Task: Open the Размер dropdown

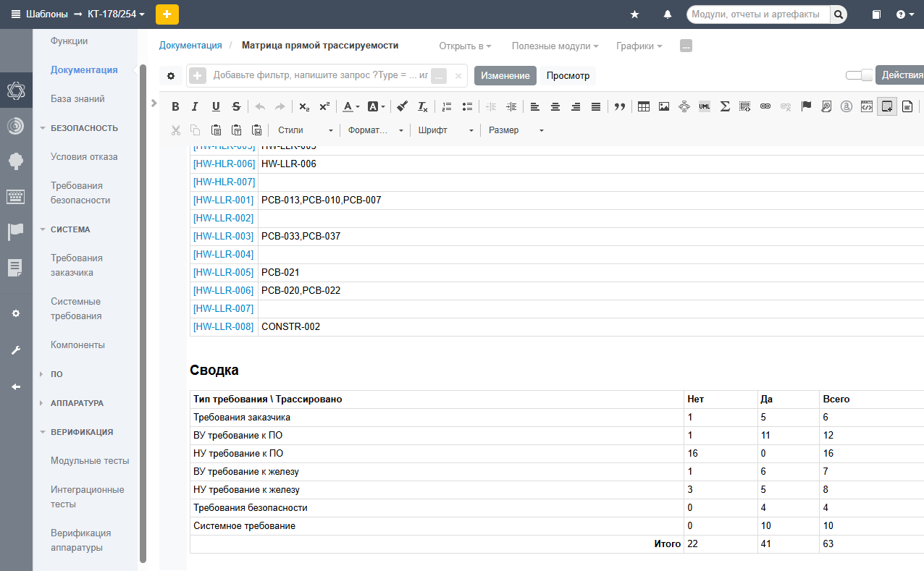Action: click(x=516, y=130)
